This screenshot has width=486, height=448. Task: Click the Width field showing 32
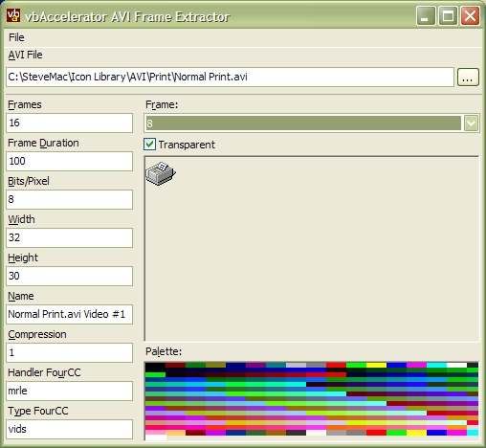click(69, 237)
